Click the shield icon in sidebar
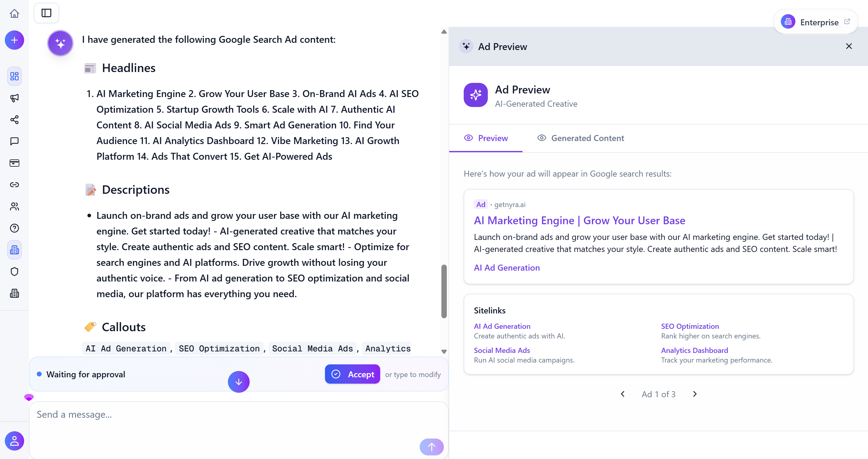 click(x=14, y=272)
